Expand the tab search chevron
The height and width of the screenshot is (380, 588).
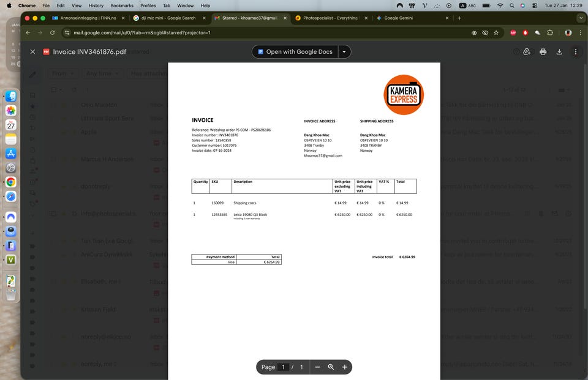581,18
